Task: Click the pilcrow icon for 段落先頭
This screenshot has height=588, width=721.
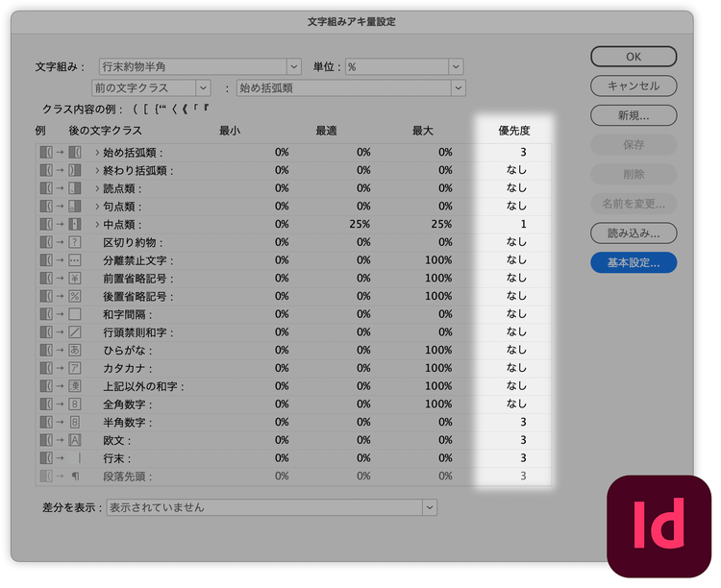Action: 75,476
